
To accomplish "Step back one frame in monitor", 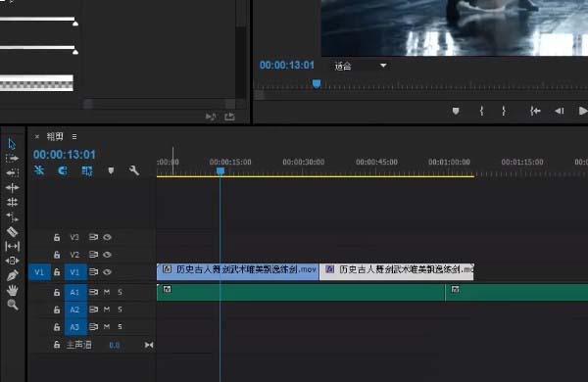I will (x=559, y=111).
